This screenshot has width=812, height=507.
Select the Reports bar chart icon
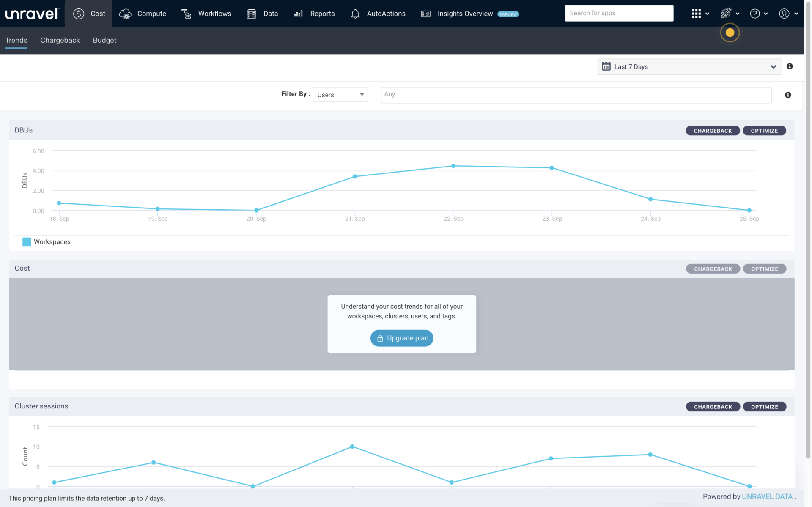pyautogui.click(x=298, y=14)
